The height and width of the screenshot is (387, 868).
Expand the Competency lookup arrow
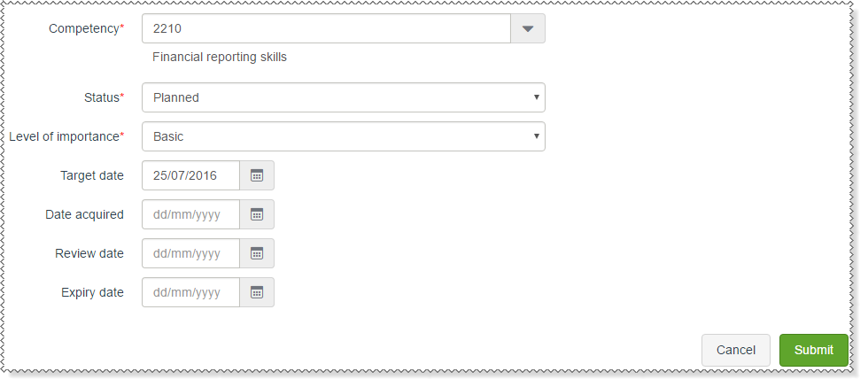(528, 28)
